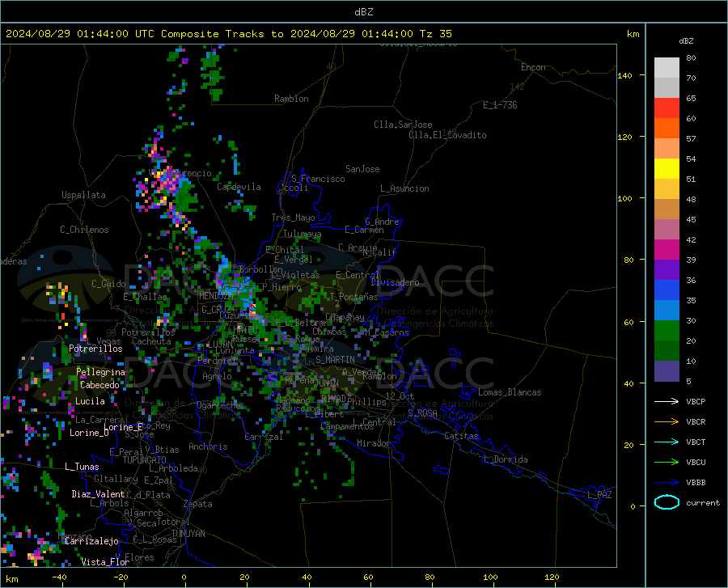Click the Divisadero map label

395,282
